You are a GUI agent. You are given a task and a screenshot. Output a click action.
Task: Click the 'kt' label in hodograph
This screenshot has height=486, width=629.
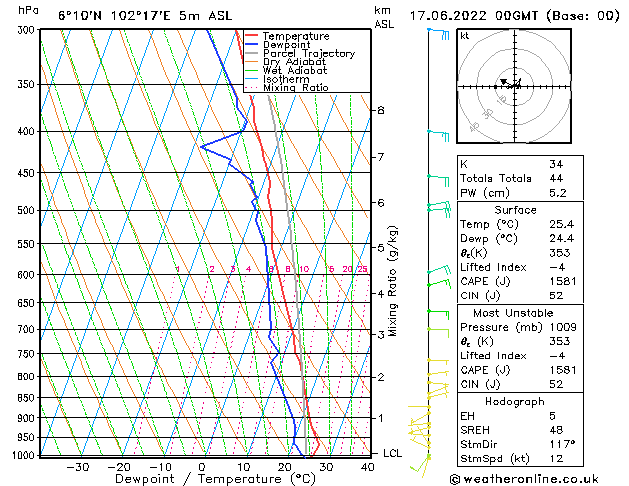(465, 36)
